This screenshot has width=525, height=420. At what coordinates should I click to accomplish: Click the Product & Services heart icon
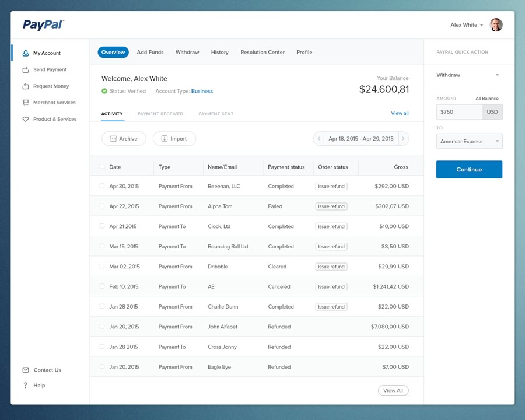click(26, 119)
